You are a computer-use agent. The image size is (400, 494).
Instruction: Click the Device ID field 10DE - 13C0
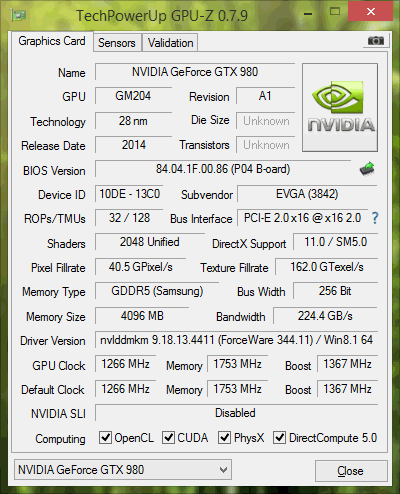(129, 194)
